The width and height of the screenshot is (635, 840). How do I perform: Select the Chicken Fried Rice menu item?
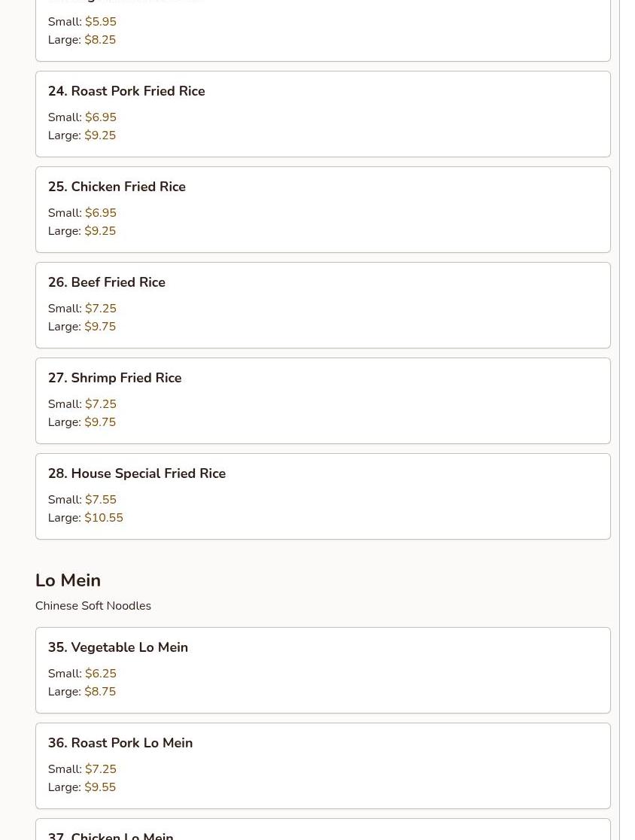117,187
